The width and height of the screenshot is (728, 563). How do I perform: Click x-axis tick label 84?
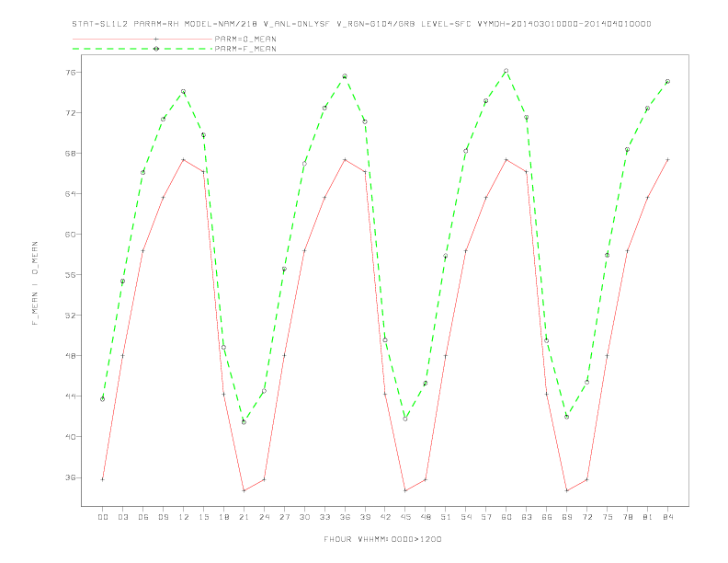click(667, 517)
